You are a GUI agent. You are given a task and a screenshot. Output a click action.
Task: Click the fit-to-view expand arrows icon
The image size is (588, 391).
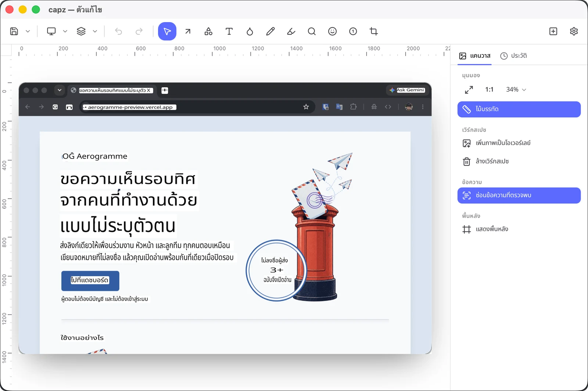point(469,90)
